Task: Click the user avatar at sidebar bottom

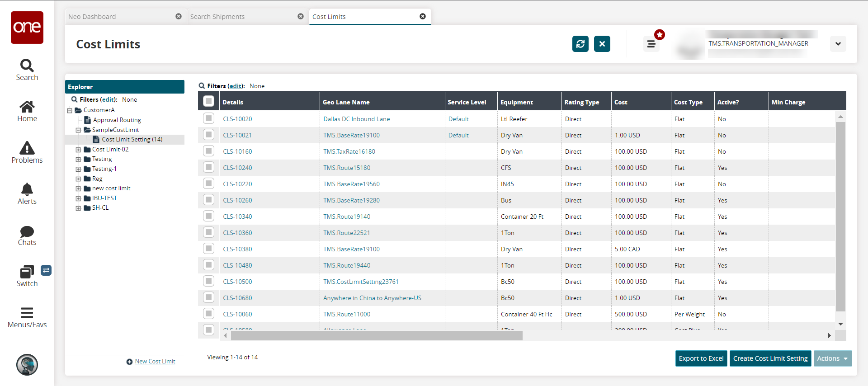Action: point(27,365)
